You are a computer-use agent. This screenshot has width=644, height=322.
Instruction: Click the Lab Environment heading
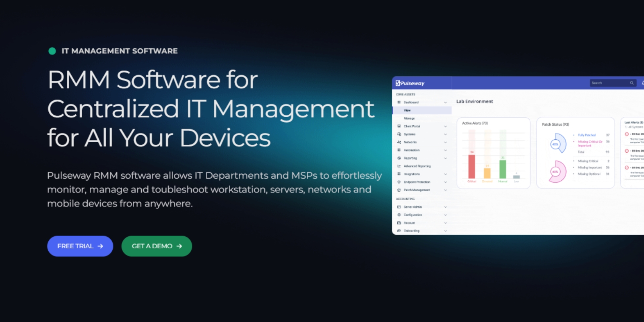(475, 101)
